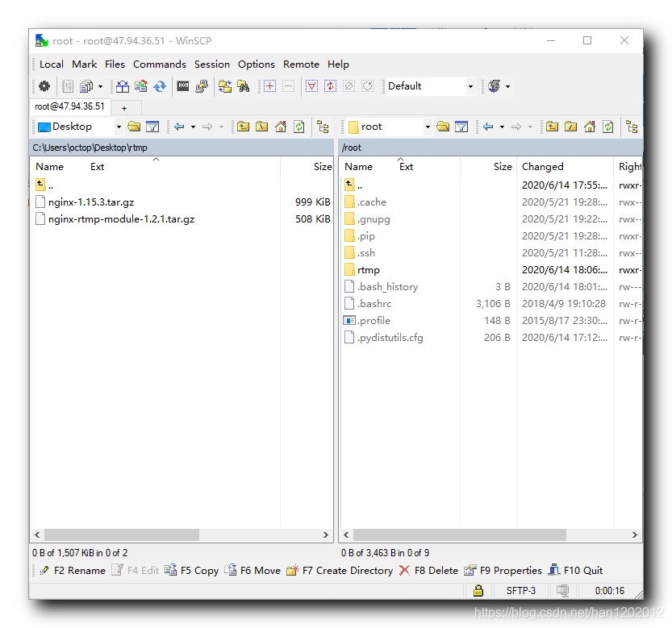The image size is (672, 628).
Task: Click the lock icon in status bar
Action: coord(478,591)
